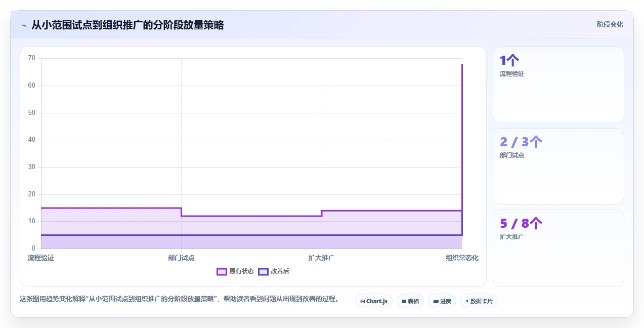The image size is (644, 328).
Task: Click the 部门试点 x-axis label
Action: (181, 258)
